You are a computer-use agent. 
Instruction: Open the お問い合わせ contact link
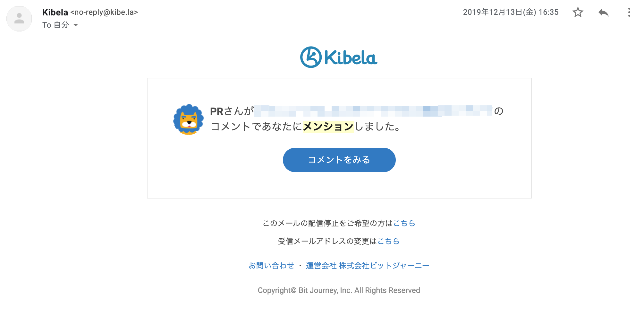[271, 266]
